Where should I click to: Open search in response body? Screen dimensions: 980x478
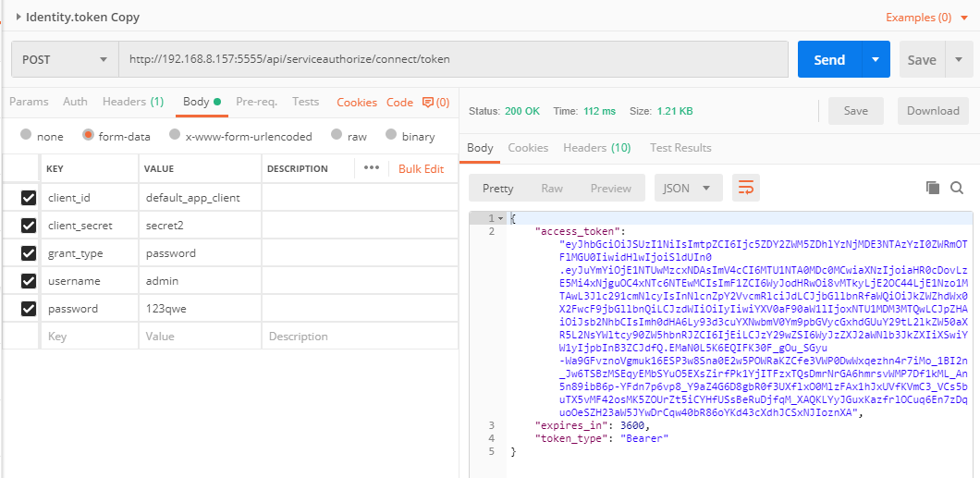point(957,188)
